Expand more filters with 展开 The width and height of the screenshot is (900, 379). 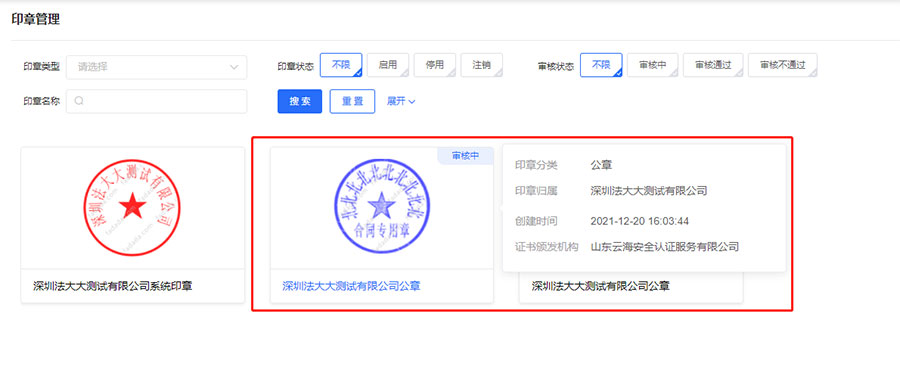[x=401, y=101]
